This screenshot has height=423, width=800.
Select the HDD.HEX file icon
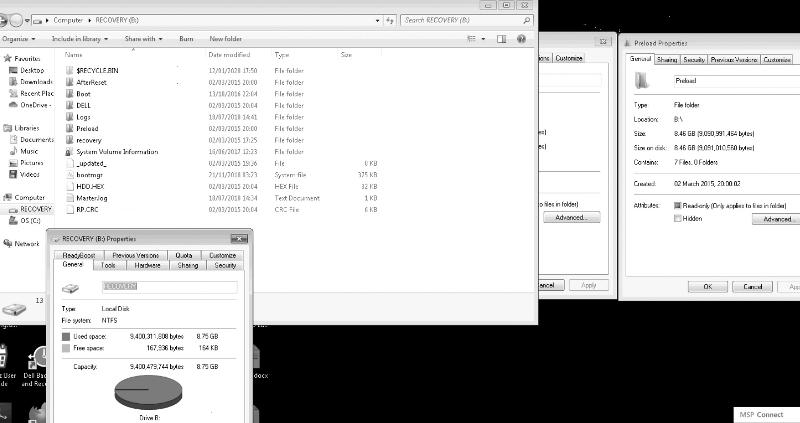click(x=70, y=186)
